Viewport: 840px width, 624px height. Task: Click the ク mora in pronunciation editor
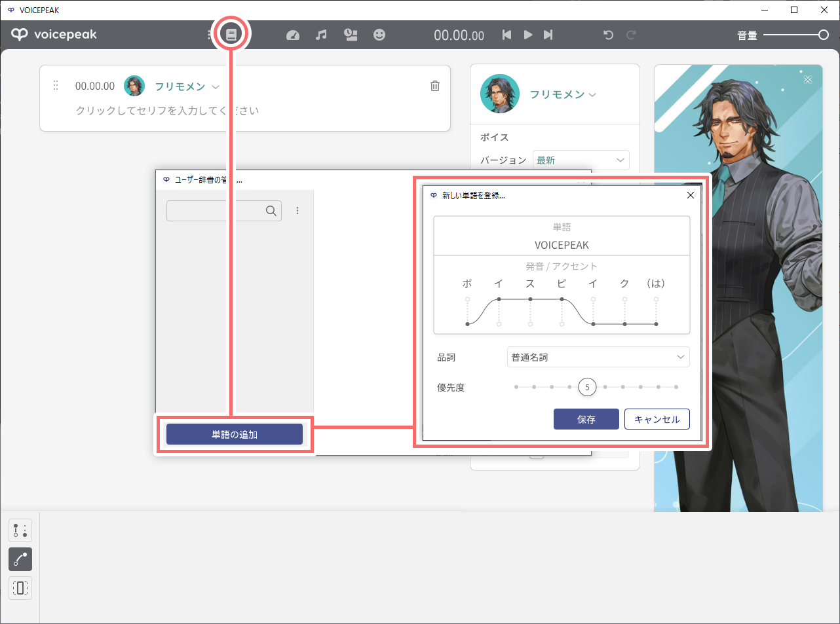624,284
